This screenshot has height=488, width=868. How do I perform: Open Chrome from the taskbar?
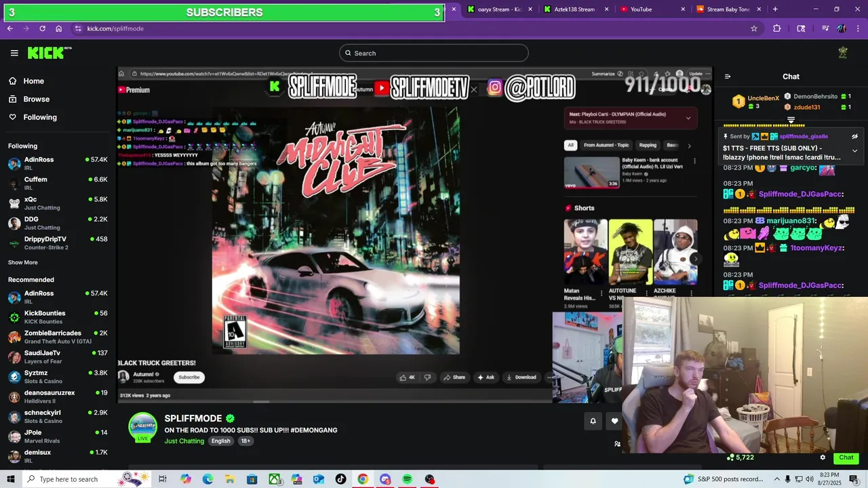coord(363,479)
